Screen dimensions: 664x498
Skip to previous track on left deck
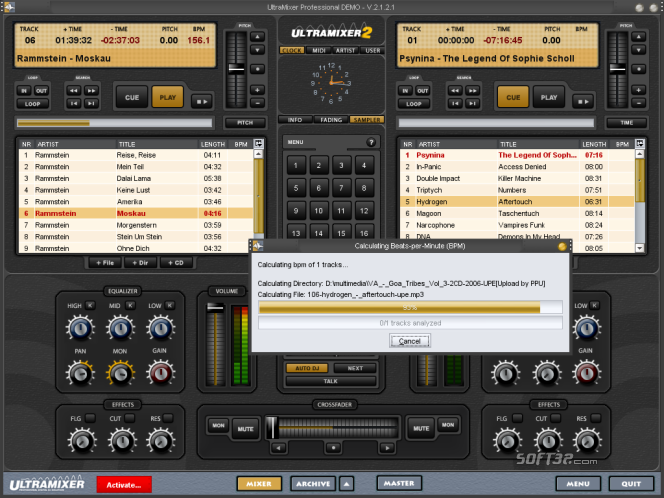(74, 103)
